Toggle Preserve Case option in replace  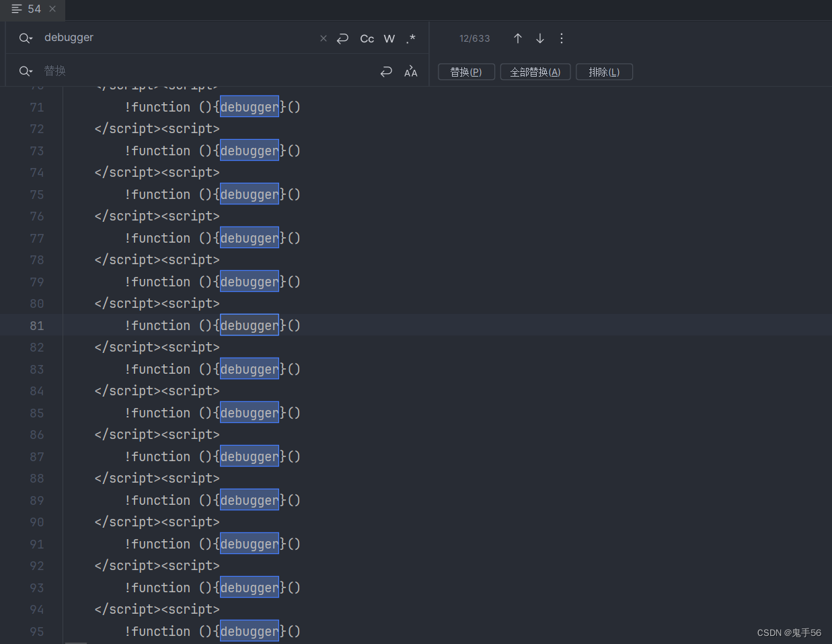(411, 71)
